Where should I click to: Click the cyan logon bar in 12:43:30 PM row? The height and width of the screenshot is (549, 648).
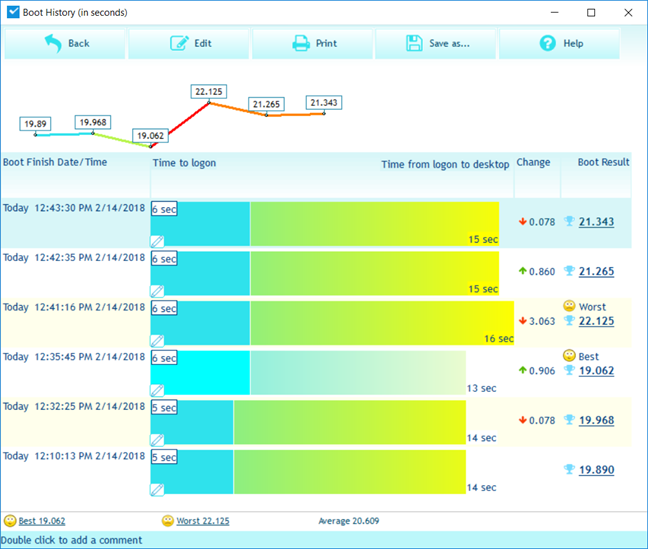coord(200,224)
